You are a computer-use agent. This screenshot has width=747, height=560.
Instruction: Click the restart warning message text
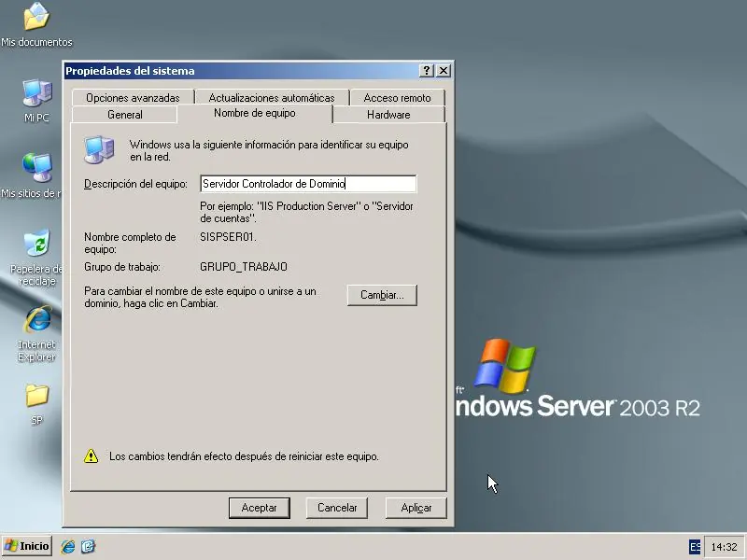(244, 456)
